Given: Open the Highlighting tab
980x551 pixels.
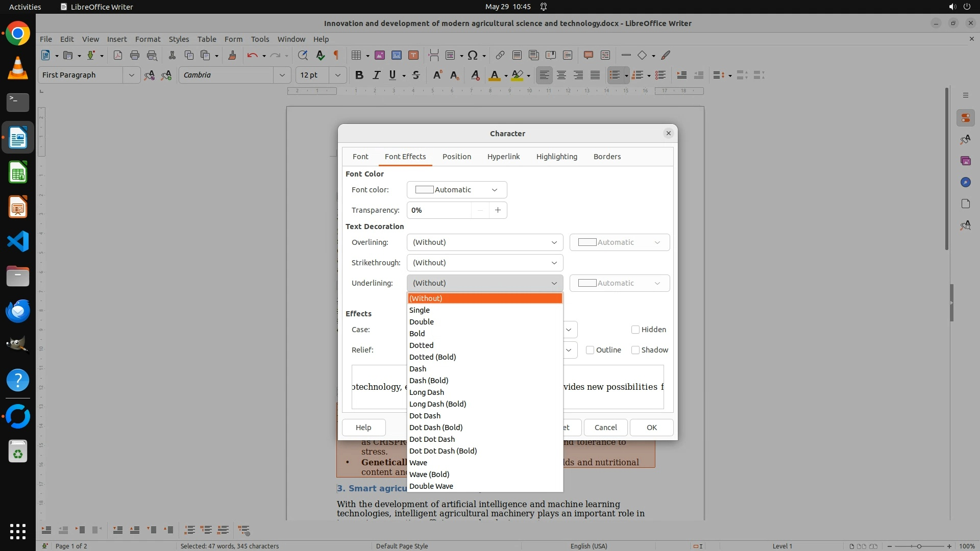Looking at the screenshot, I should (556, 157).
